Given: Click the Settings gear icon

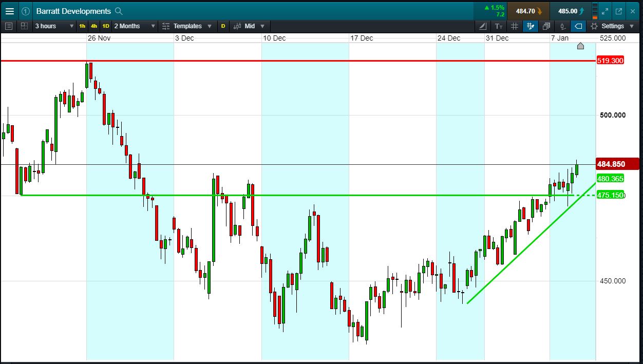Looking at the screenshot, I should pos(594,26).
